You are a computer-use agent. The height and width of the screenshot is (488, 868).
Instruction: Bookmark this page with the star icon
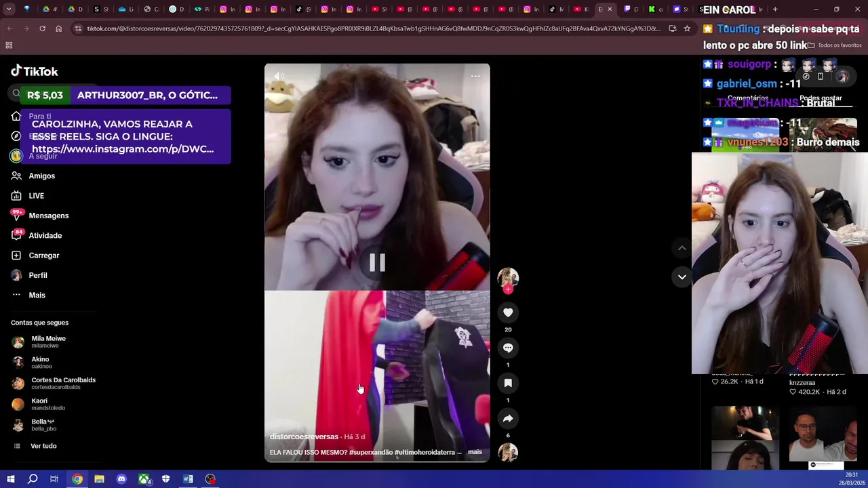coord(687,28)
